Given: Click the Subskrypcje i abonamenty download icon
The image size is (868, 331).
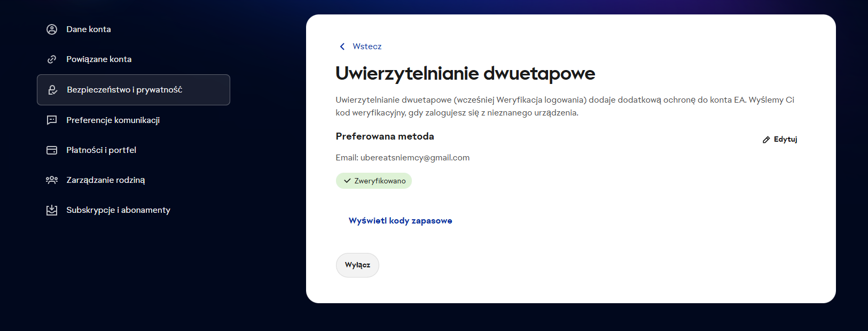Looking at the screenshot, I should pos(52,210).
